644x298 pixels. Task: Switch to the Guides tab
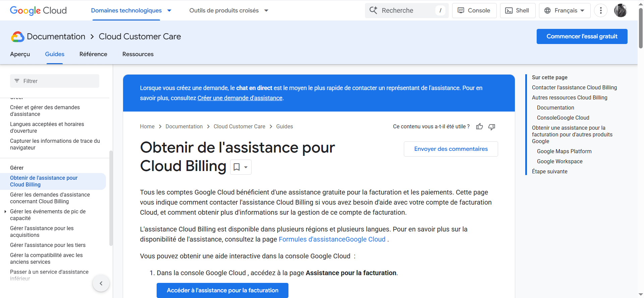tap(55, 54)
